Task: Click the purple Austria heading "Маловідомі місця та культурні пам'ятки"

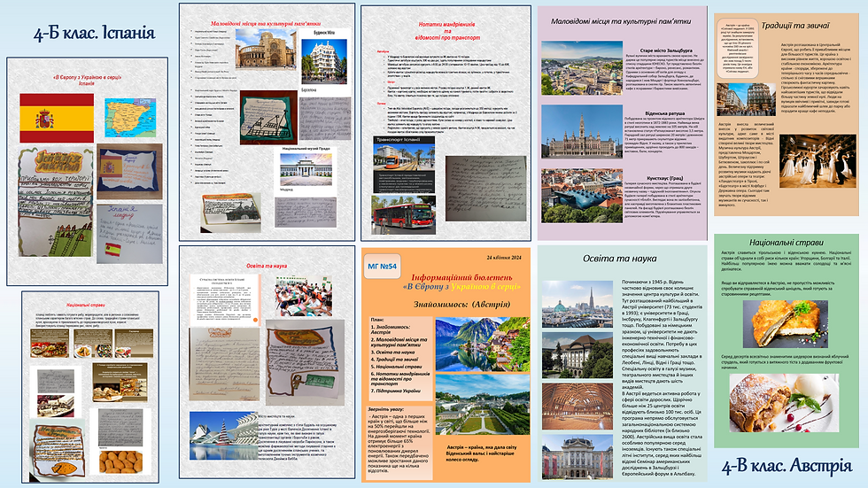Action: (621, 21)
